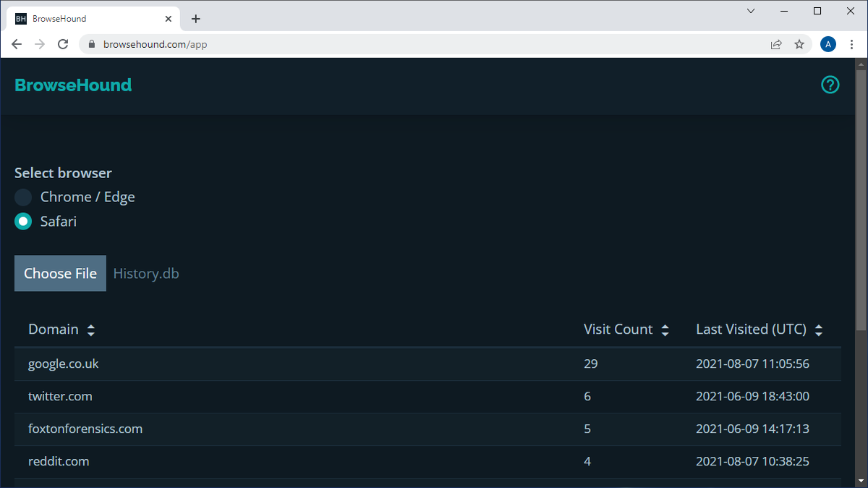Click the browser forward arrow

(40, 44)
